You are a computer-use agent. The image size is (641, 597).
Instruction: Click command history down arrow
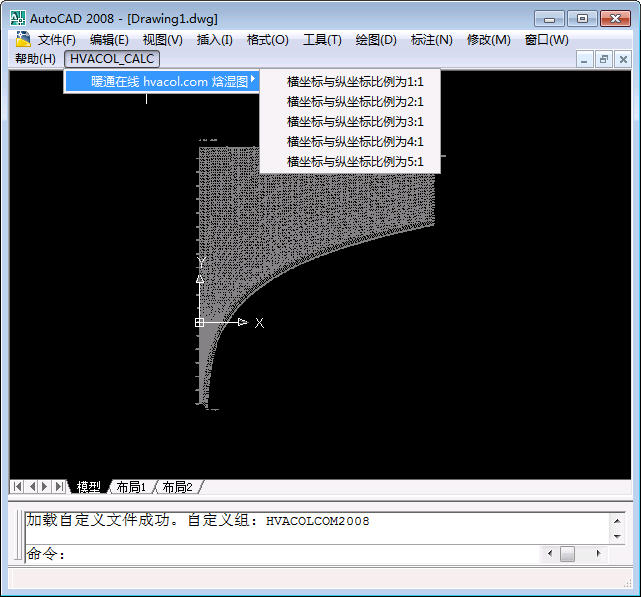point(617,536)
